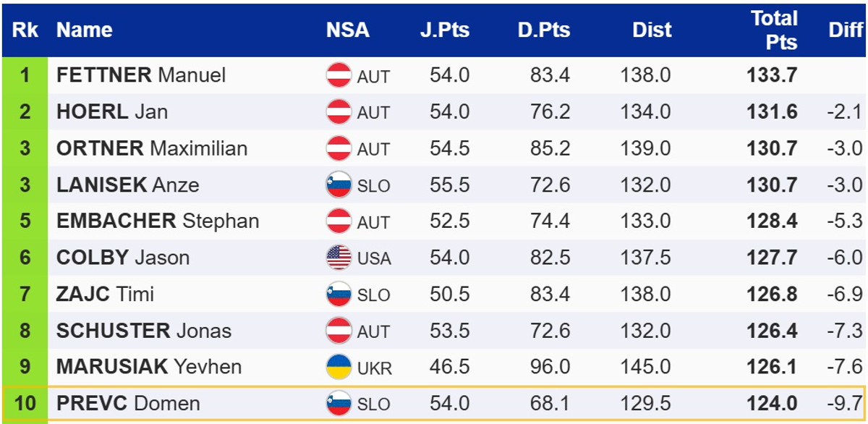Click the Name column header
This screenshot has width=868, height=424.
(84, 30)
